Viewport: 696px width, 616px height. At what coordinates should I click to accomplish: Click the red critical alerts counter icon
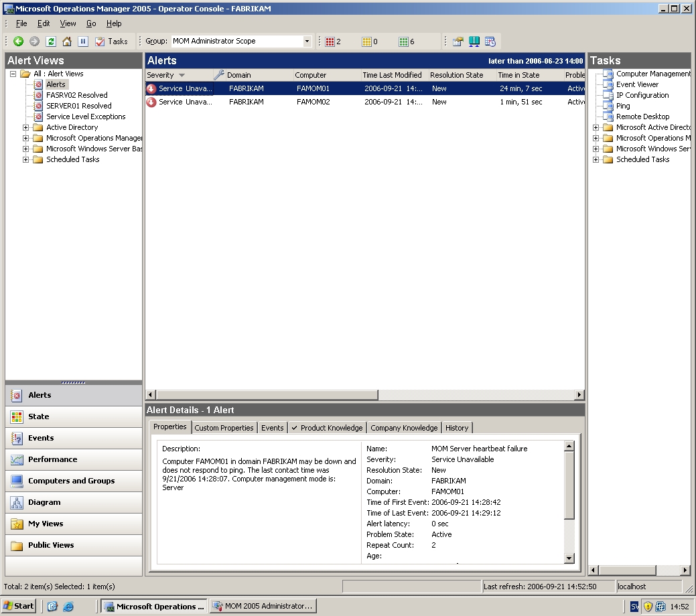[330, 42]
